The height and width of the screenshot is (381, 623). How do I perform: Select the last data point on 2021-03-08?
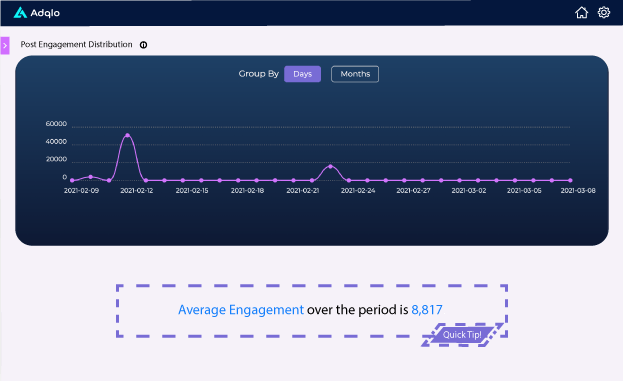(x=570, y=180)
